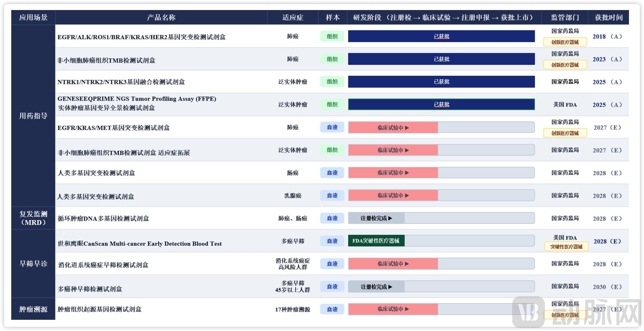The image size is (644, 331).
Task: Click the 获批时间 column header
Action: (x=609, y=17)
